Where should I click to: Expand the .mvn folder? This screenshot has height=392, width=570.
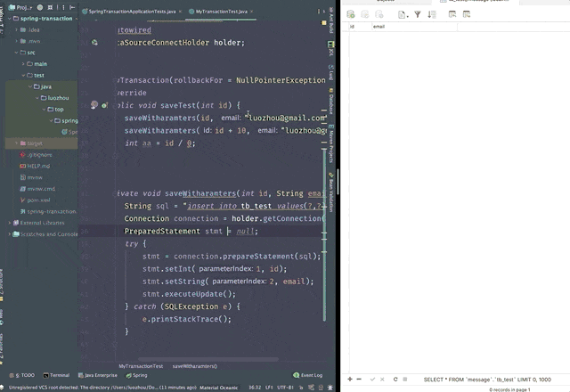click(16, 41)
